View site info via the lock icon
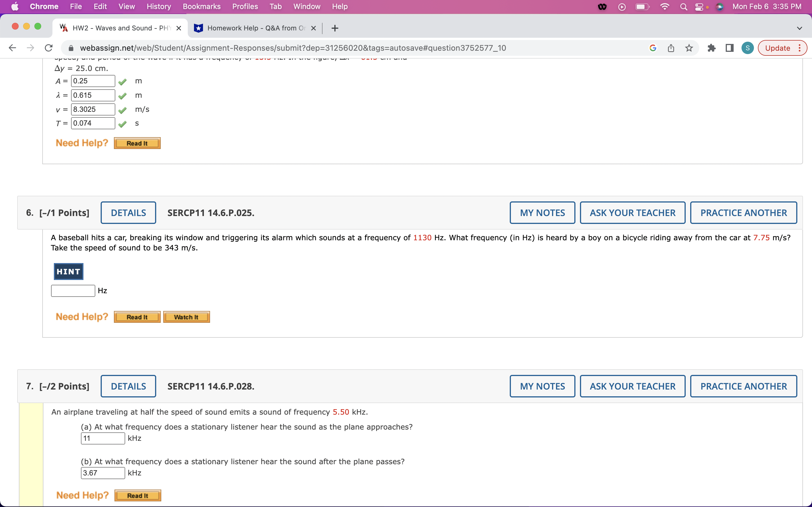Image resolution: width=812 pixels, height=507 pixels. pyautogui.click(x=71, y=48)
